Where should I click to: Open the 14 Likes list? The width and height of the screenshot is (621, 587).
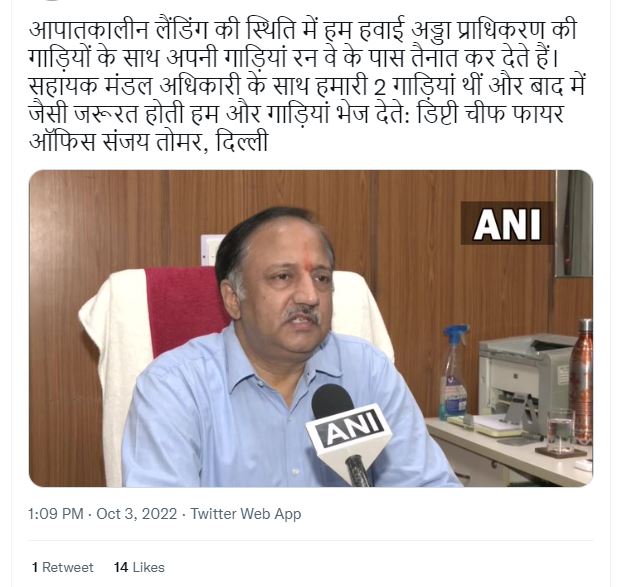(x=139, y=567)
